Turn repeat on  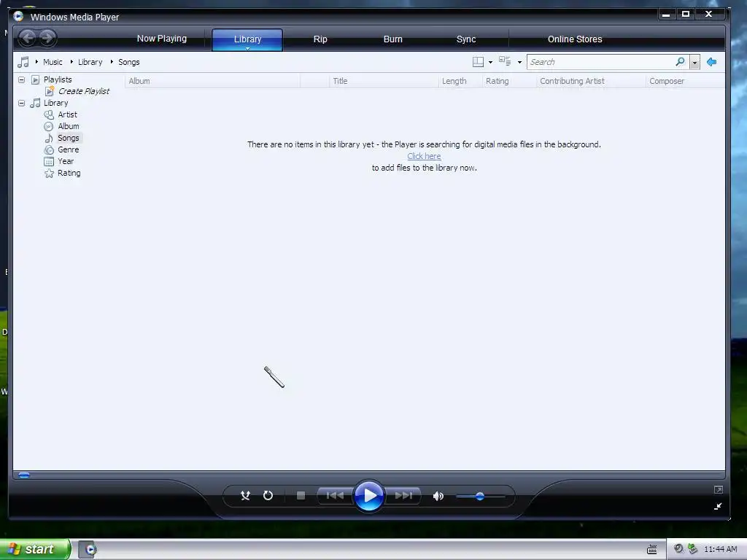(x=268, y=496)
